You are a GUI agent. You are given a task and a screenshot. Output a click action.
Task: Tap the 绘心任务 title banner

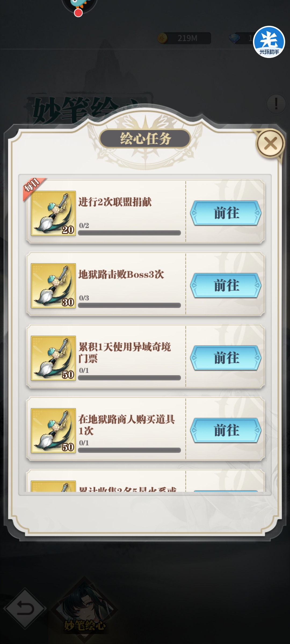point(145,139)
